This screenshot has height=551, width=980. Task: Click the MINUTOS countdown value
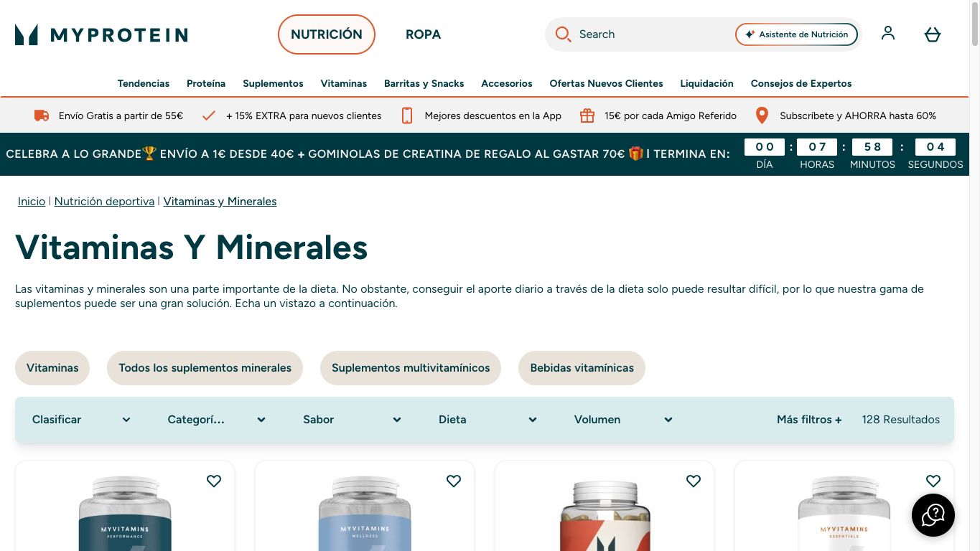(872, 146)
